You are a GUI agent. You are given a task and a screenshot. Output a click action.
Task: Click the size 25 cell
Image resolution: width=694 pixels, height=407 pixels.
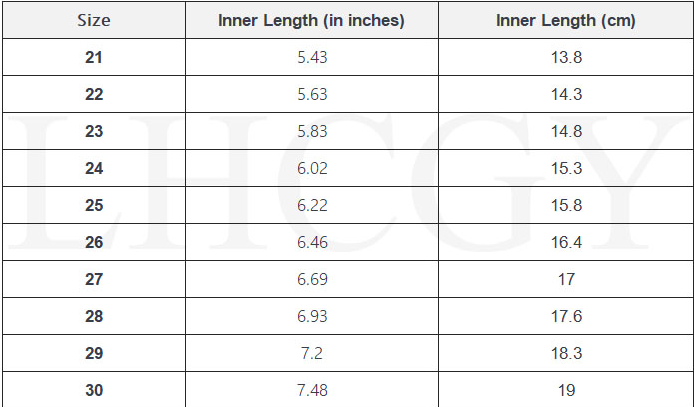click(94, 205)
